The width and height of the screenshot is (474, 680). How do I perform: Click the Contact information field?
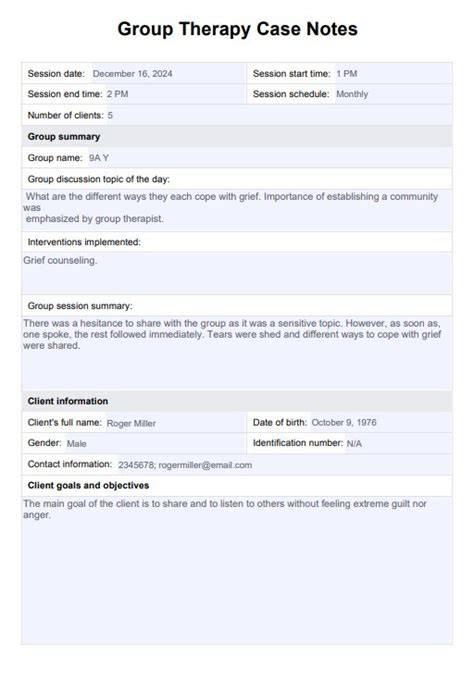284,464
